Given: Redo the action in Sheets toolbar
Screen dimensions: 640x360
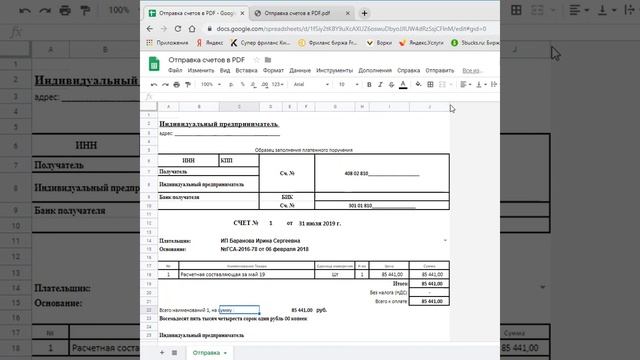Looking at the screenshot, I should (165, 84).
